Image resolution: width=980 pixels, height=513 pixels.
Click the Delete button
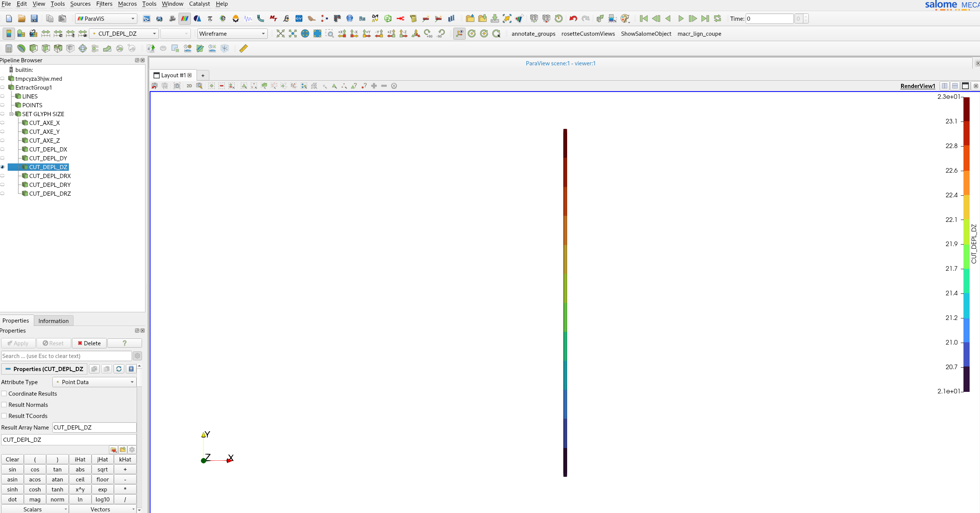click(89, 343)
